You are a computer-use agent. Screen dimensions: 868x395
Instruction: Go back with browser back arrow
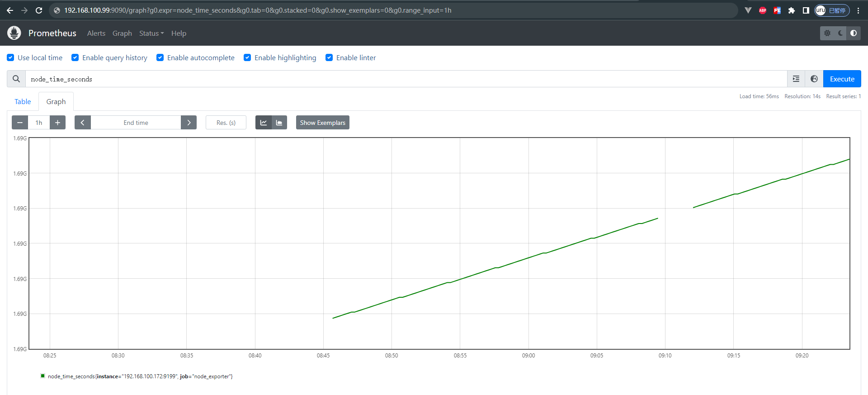[10, 10]
